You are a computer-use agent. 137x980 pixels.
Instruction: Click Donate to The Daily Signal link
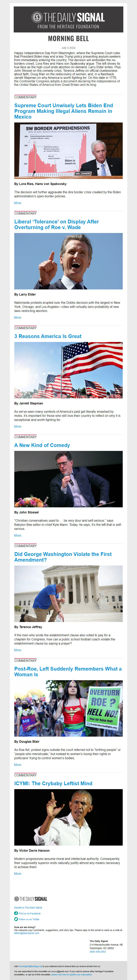click(x=28, y=907)
